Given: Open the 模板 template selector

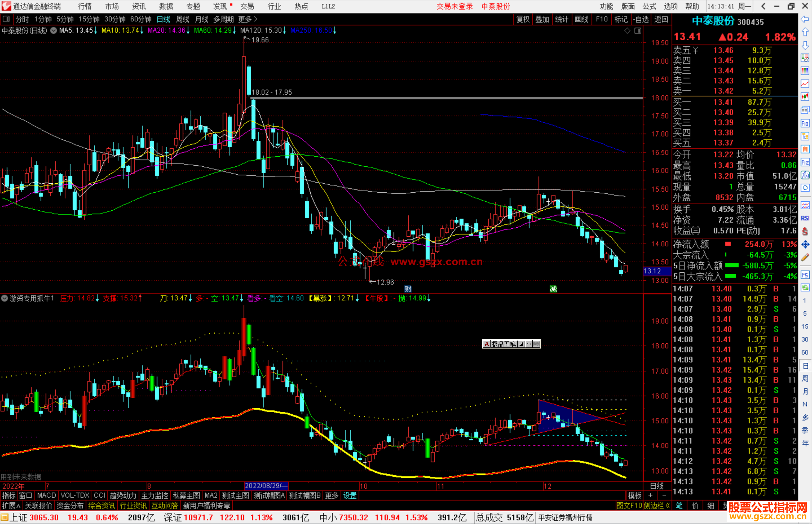Looking at the screenshot, I should (x=635, y=495).
